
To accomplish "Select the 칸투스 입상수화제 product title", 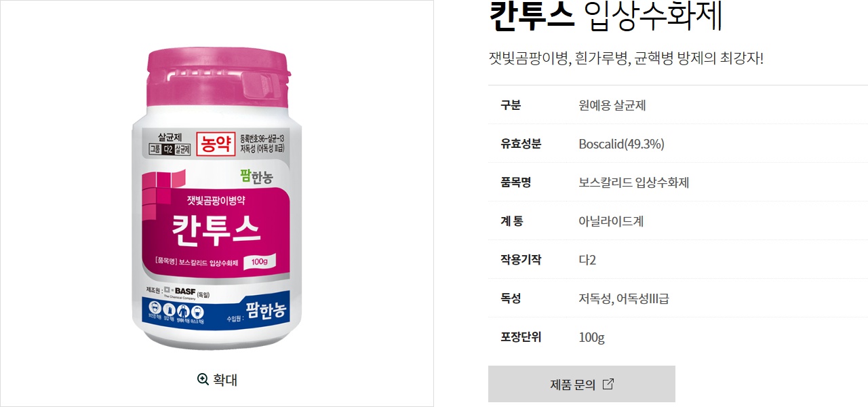I will pos(606,17).
